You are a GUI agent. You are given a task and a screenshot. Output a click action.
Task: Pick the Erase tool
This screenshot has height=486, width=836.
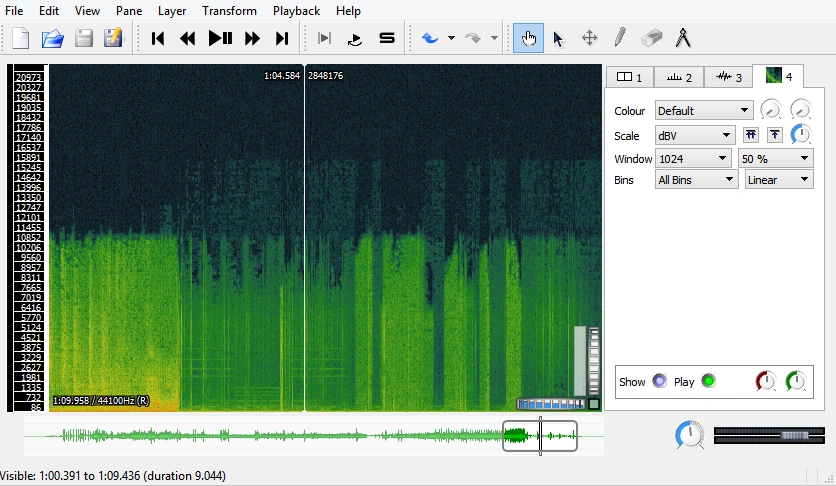point(651,39)
